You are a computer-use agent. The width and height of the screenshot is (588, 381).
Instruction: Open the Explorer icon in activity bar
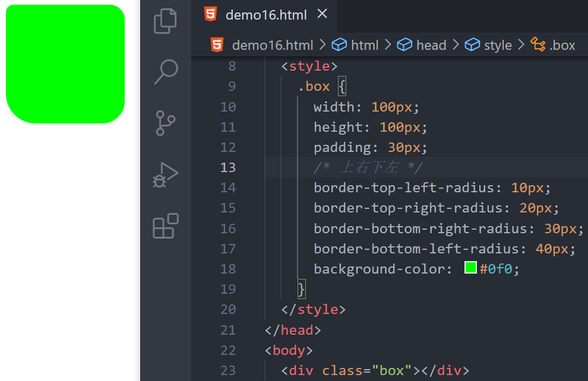pyautogui.click(x=165, y=21)
